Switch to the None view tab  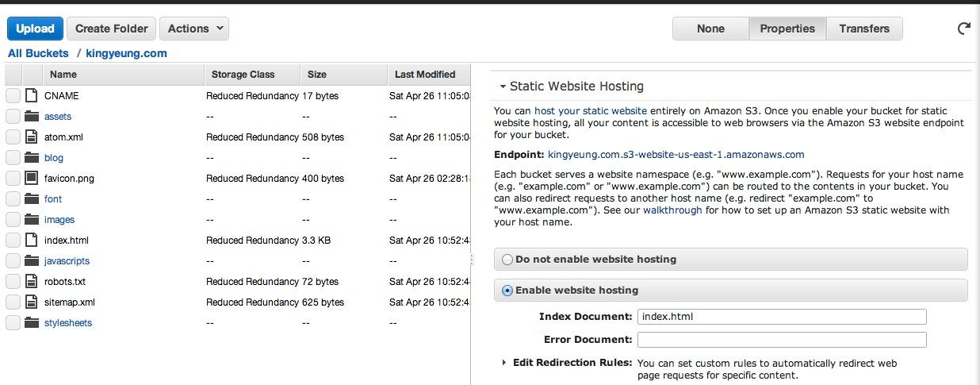710,29
